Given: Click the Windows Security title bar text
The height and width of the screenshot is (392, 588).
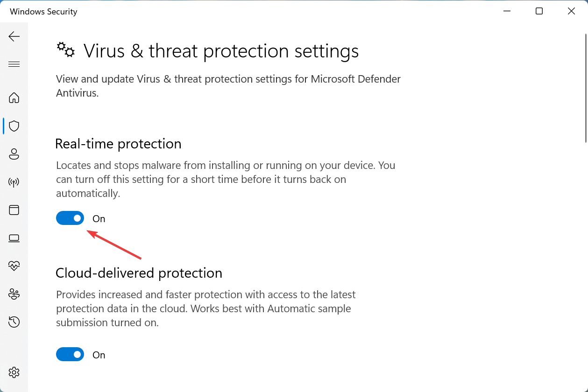Looking at the screenshot, I should (43, 11).
